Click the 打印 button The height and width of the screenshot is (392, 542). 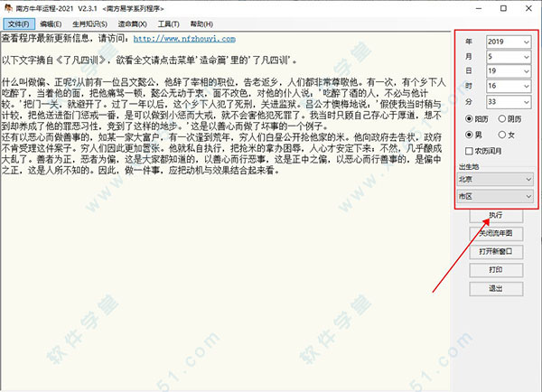(x=495, y=269)
